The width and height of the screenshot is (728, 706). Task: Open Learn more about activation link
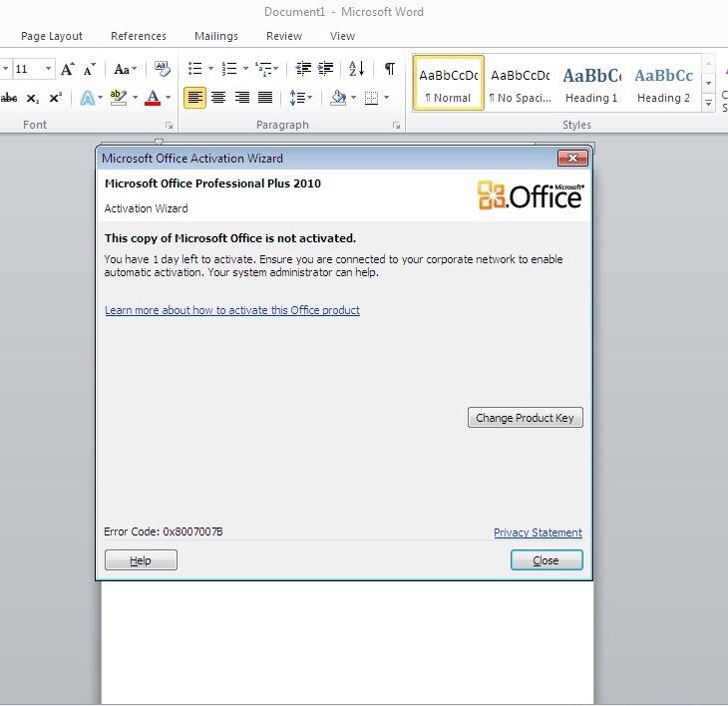tap(232, 310)
